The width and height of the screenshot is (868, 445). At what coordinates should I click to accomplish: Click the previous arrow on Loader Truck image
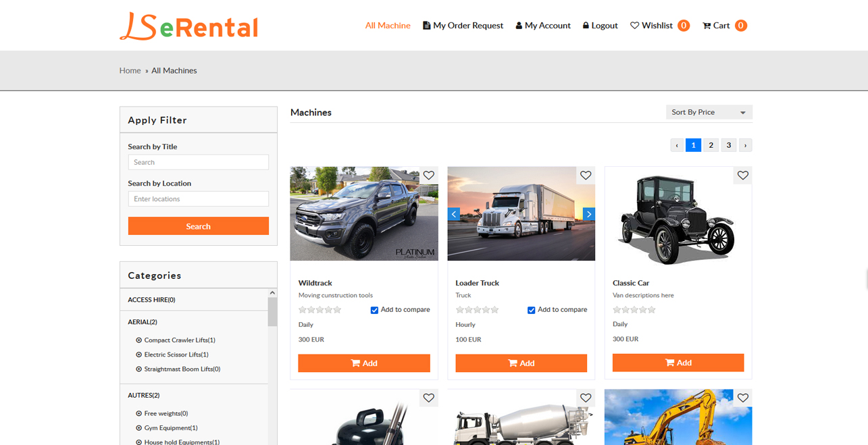(453, 213)
